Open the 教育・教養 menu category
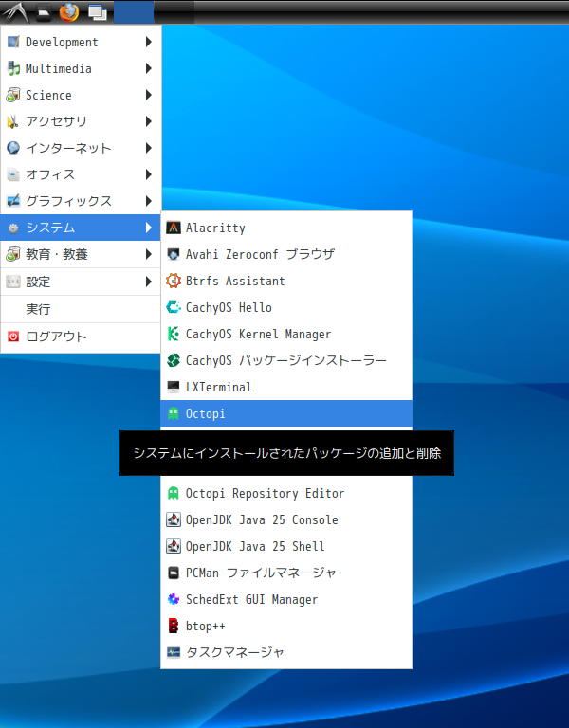 pos(81,254)
